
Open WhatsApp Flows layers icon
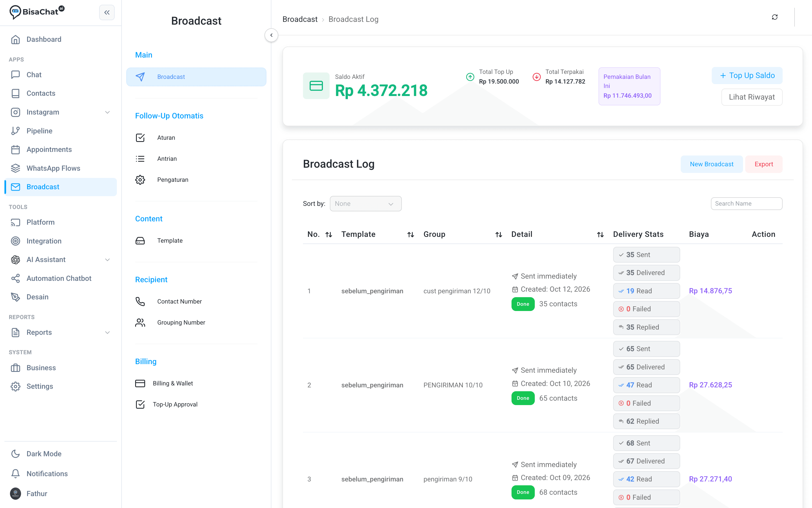click(x=16, y=168)
